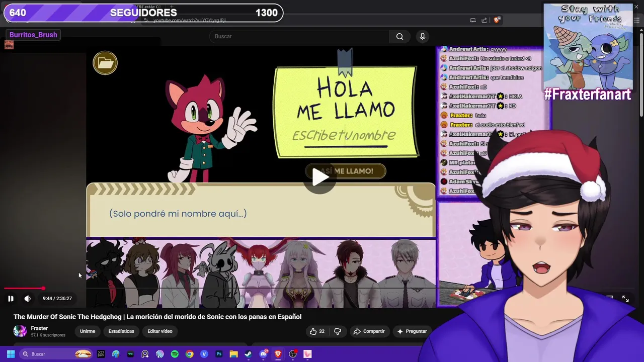This screenshot has width=644, height=362.
Task: Open Discord from the taskbar
Action: [x=263, y=354]
